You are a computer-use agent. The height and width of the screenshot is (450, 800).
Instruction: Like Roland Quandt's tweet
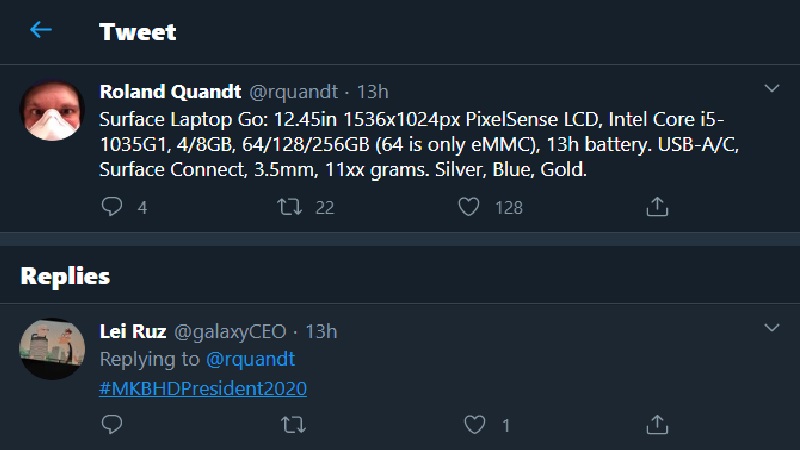tap(468, 207)
